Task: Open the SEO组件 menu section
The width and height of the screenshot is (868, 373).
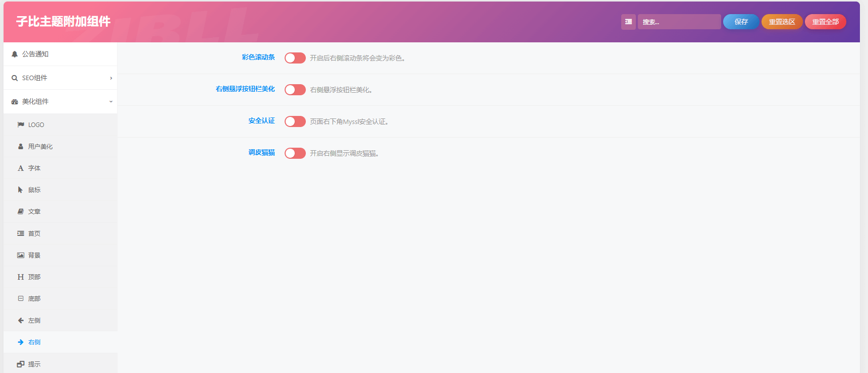Action: point(60,78)
